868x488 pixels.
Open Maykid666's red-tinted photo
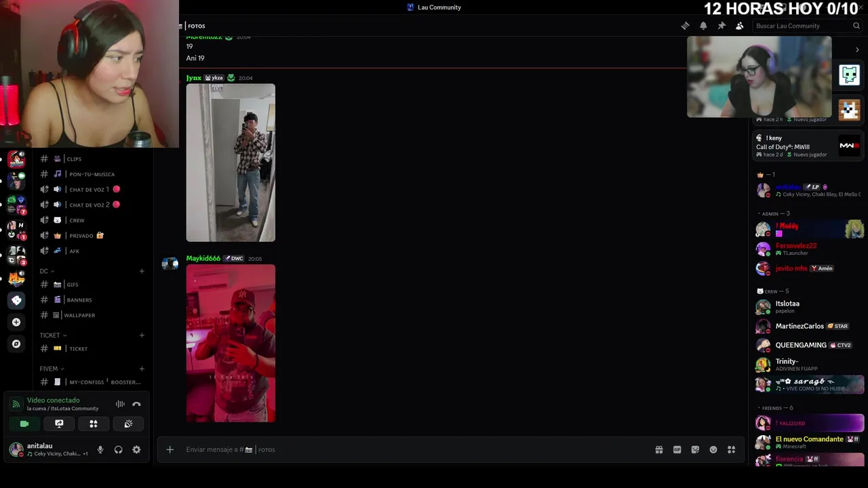tap(231, 344)
